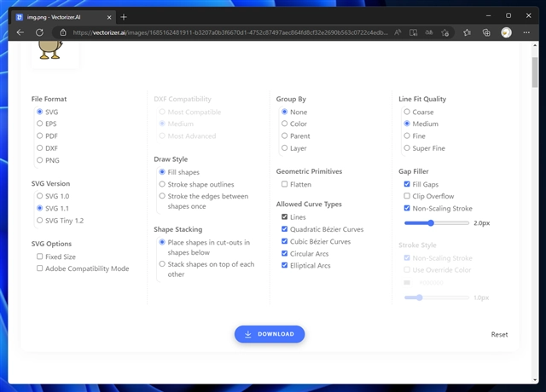546x392 pixels.
Task: Maximize the browser window
Action: pyautogui.click(x=508, y=15)
